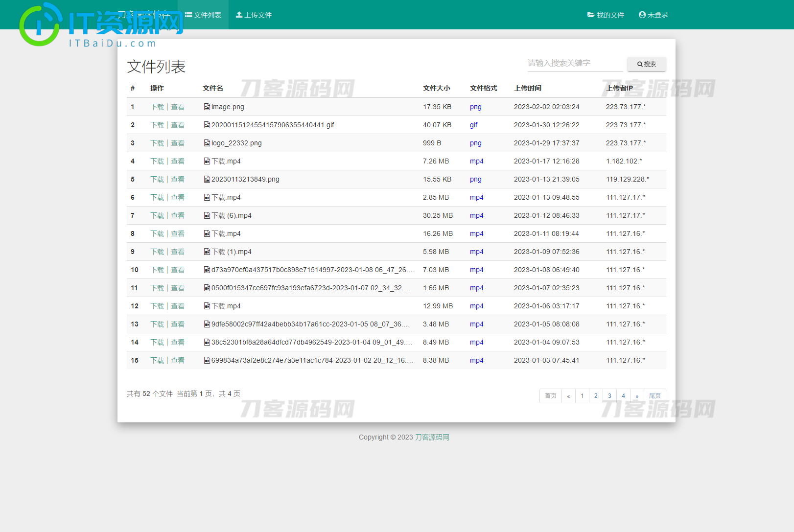794x532 pixels.
Task: Click the 30.25 MB size cell
Action: pos(438,215)
